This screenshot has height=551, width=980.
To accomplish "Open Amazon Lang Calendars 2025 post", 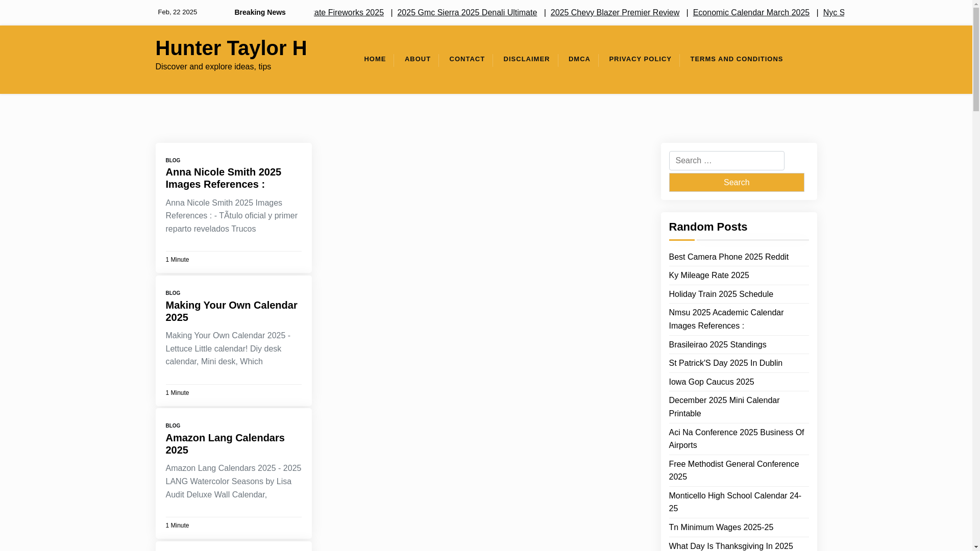I will click(x=225, y=444).
